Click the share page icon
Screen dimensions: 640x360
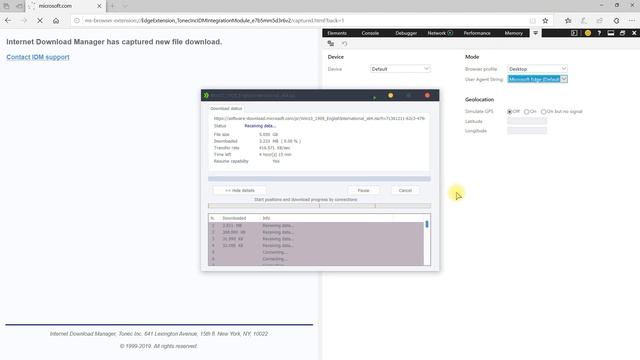[600, 20]
